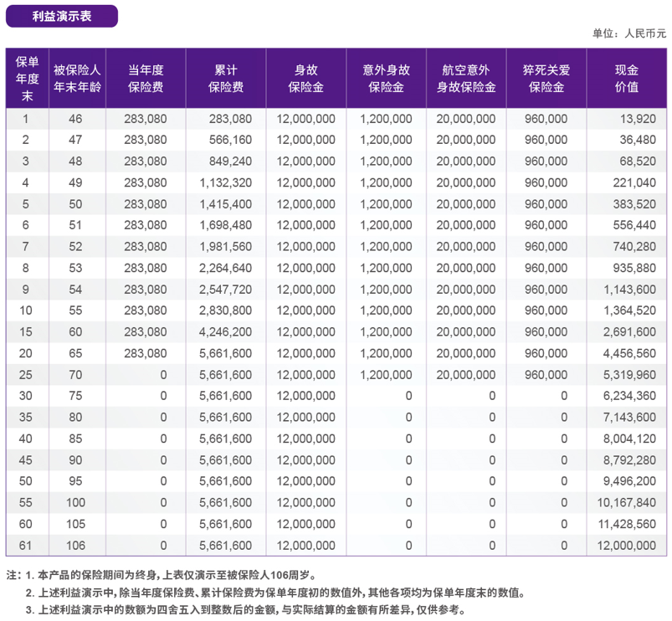Select the 航空意外身故保险金 column header
This screenshot has width=672, height=621.
466,79
